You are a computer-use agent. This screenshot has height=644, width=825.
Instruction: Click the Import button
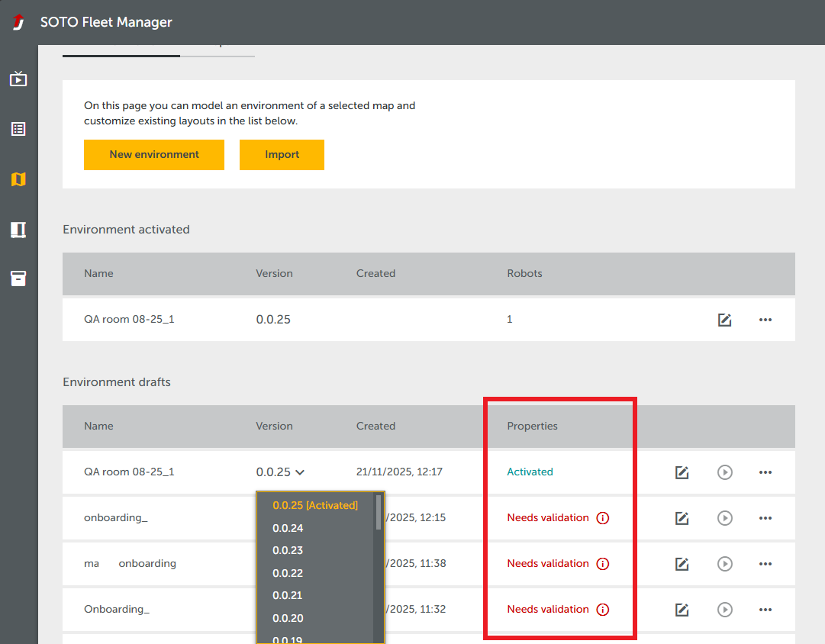click(x=282, y=155)
